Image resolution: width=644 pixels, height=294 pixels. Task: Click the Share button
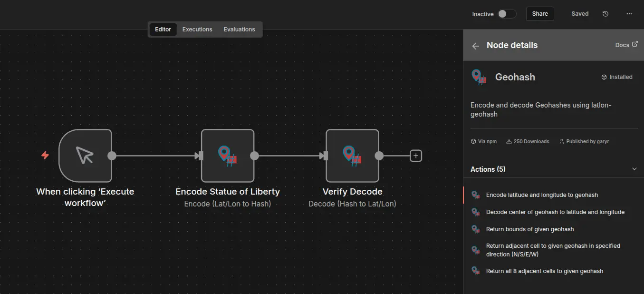540,14
